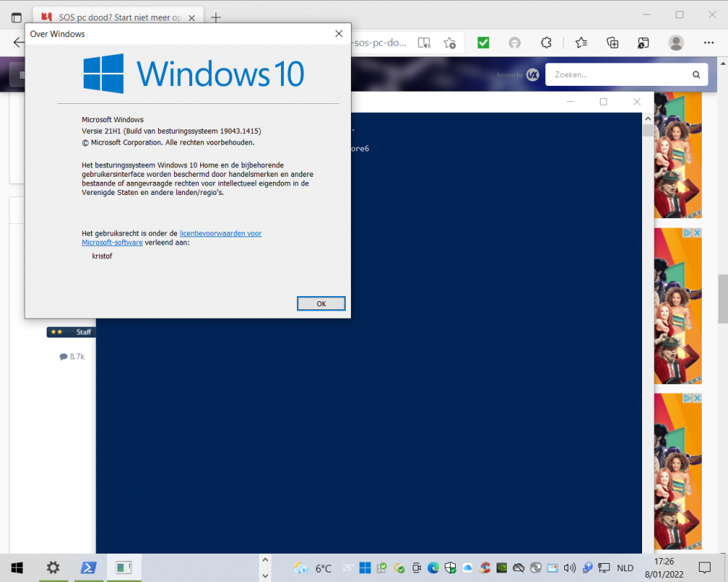This screenshot has height=582, width=728.
Task: Select the 'SOS pc dood?' browser tab
Action: pos(111,17)
